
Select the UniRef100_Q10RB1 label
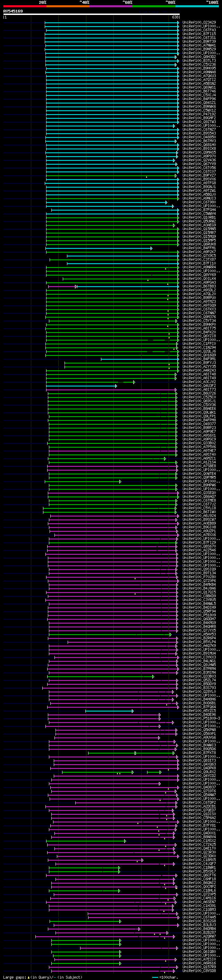pos(199,217)
